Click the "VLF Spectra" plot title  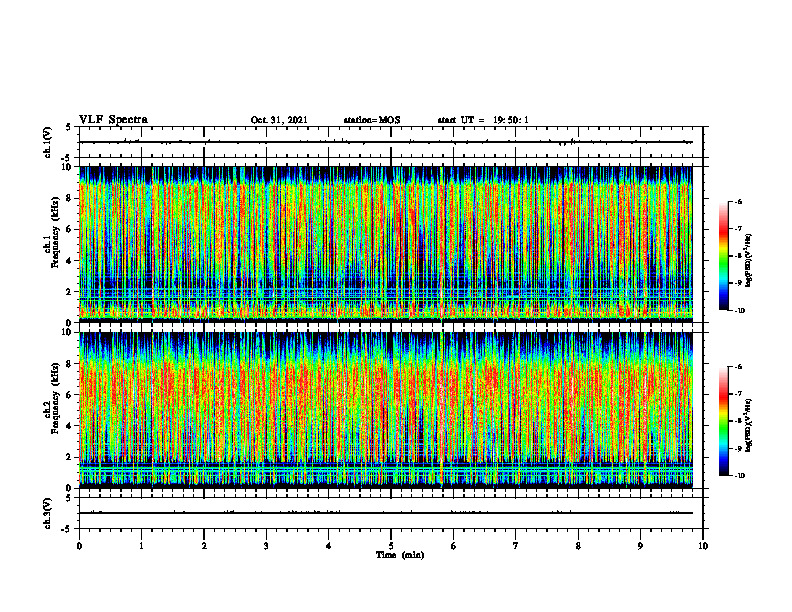(113, 120)
